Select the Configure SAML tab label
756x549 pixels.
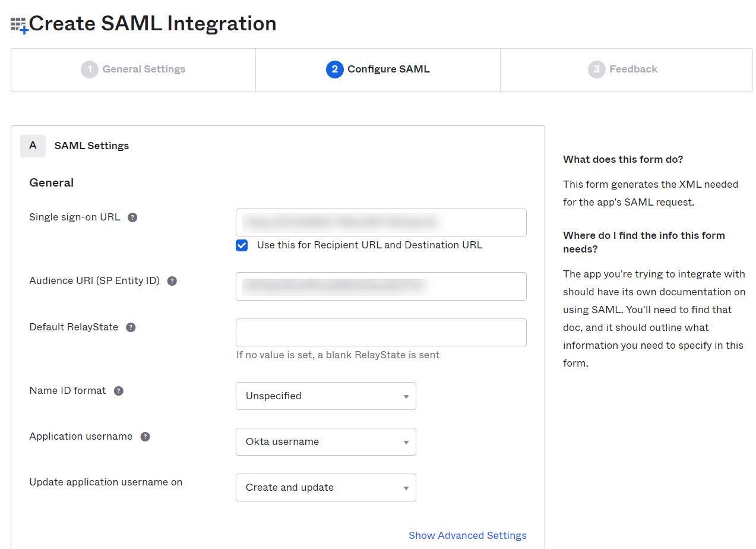(388, 70)
